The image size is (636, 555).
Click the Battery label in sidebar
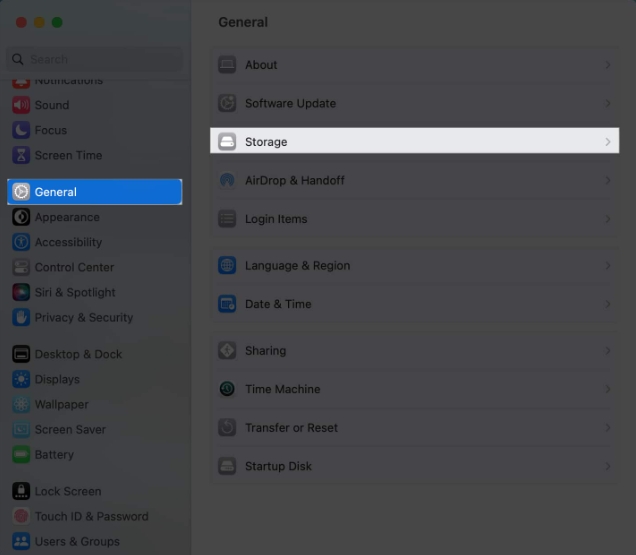[x=54, y=455]
